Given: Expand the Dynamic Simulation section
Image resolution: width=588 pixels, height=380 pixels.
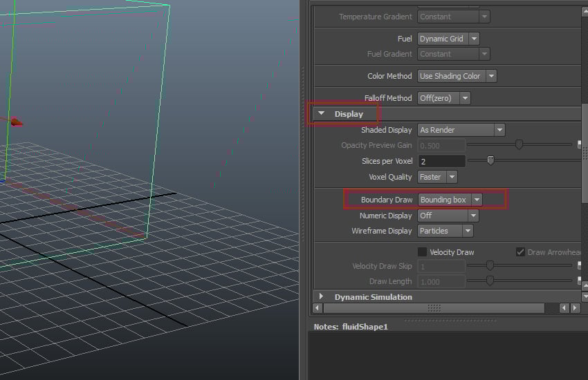Looking at the screenshot, I should pos(322,296).
